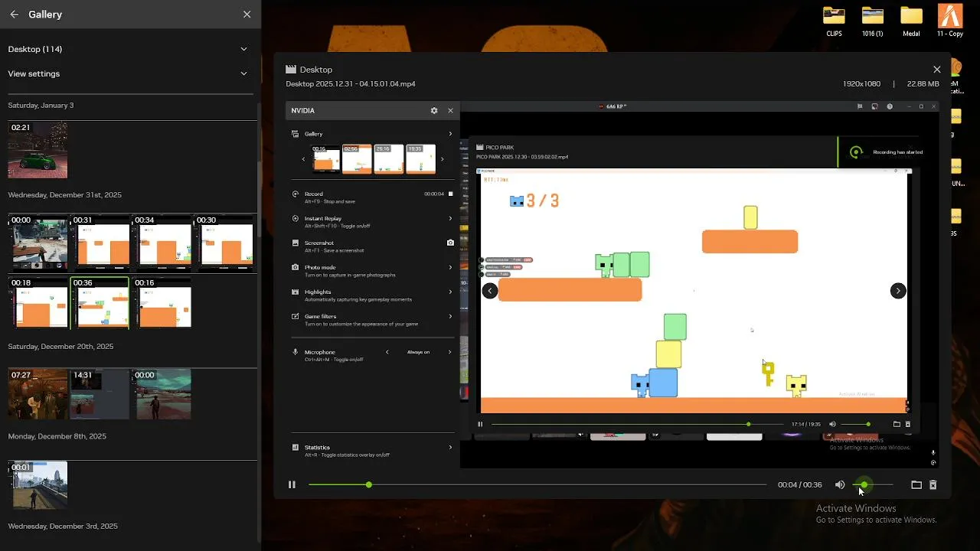This screenshot has width=980, height=551.
Task: Click pause icon of the inner PICO PARK player
Action: pos(480,424)
